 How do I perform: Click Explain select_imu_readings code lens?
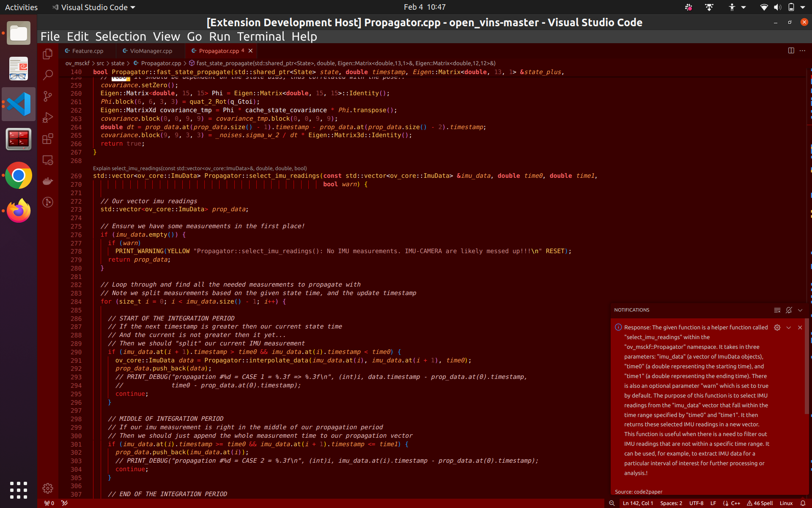[x=200, y=168]
